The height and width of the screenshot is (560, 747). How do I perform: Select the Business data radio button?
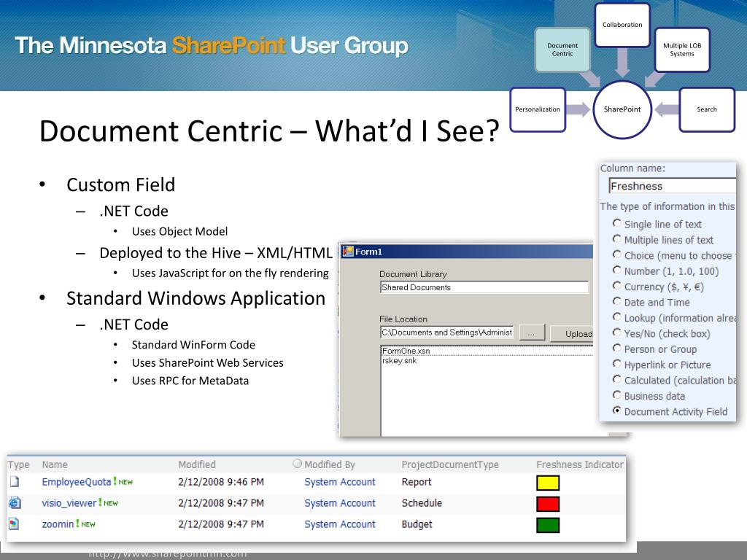click(617, 395)
